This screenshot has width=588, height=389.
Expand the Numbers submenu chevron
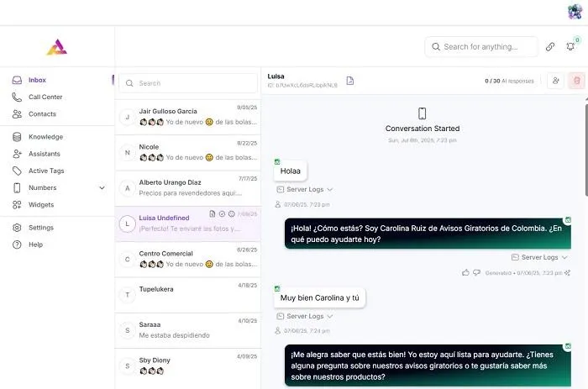pos(102,187)
